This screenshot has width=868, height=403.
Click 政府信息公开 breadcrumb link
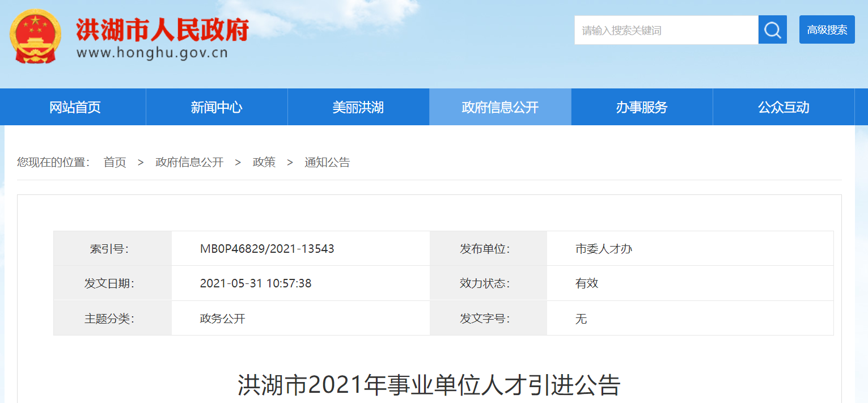(x=189, y=163)
